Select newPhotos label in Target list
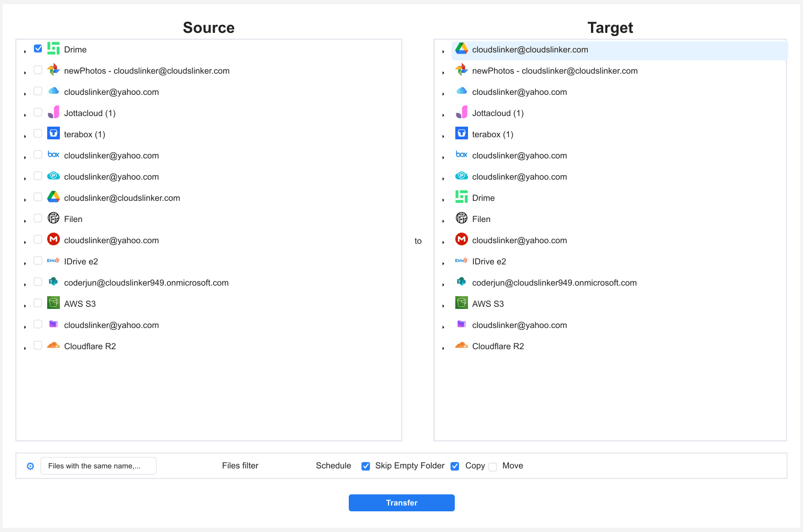This screenshot has height=532, width=803. (555, 71)
